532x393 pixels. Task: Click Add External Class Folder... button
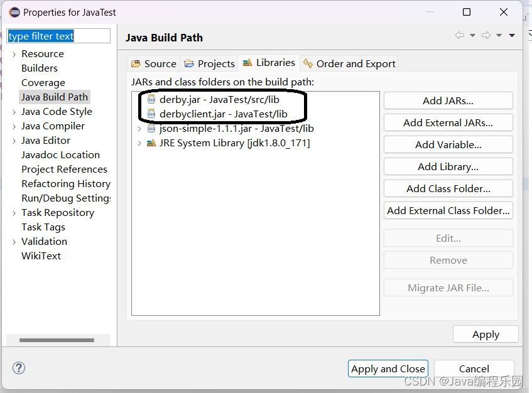click(x=448, y=210)
